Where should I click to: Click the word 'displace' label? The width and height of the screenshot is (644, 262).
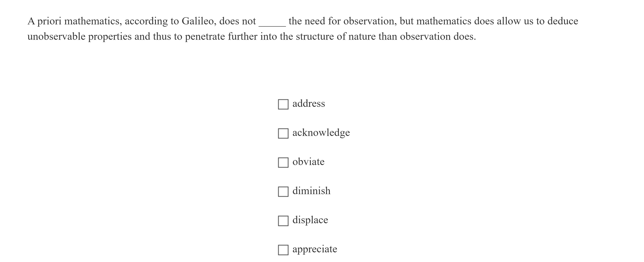[x=310, y=220]
